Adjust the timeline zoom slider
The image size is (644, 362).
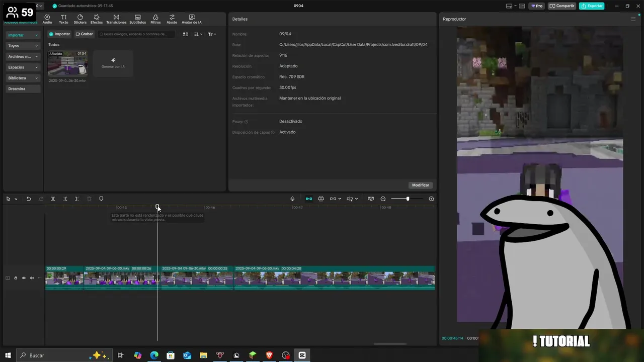tap(408, 199)
